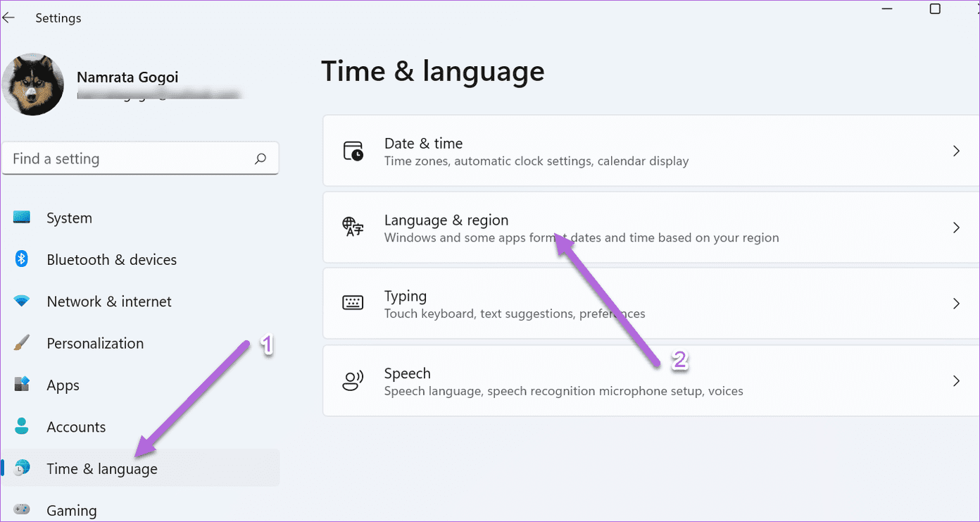Click the Gaming controller icon

coord(22,509)
